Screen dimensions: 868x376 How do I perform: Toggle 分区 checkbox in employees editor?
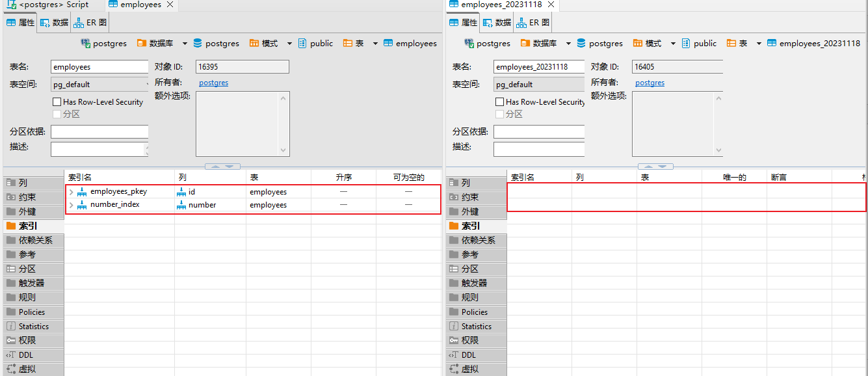57,114
